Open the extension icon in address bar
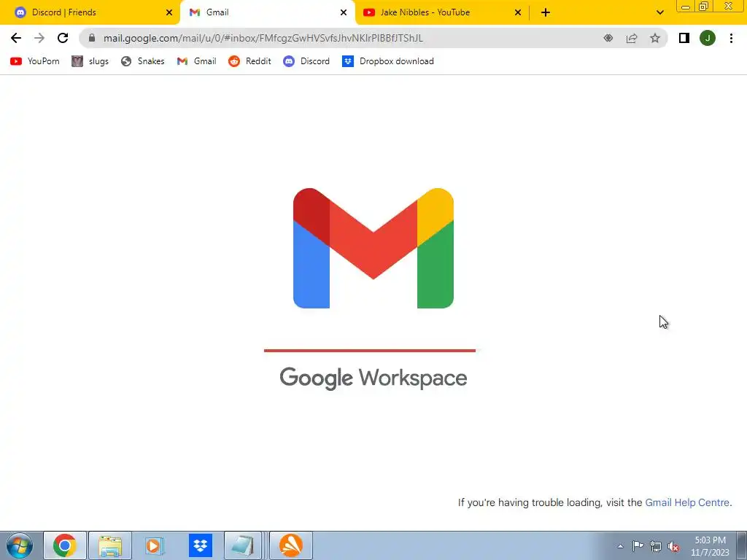This screenshot has width=747, height=560. pos(608,38)
